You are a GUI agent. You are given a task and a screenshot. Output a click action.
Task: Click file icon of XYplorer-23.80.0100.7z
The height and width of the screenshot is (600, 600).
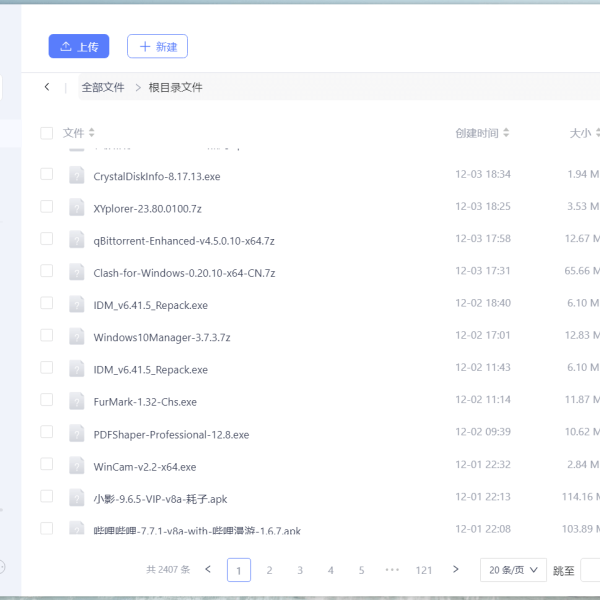(77, 207)
